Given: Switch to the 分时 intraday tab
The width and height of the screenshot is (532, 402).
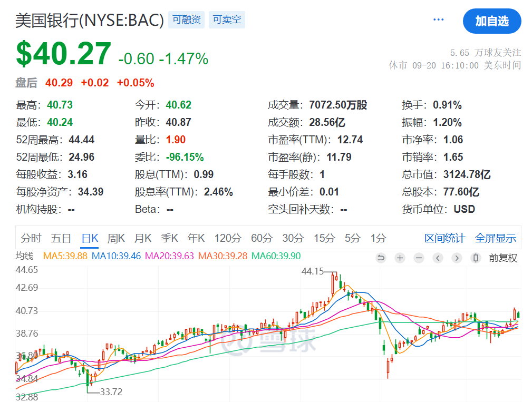Looking at the screenshot, I should tap(31, 238).
